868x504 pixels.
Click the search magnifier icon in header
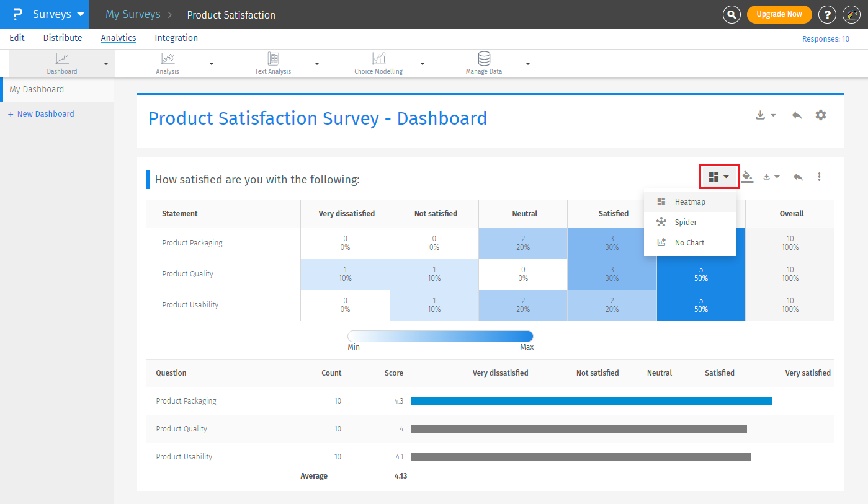point(732,14)
